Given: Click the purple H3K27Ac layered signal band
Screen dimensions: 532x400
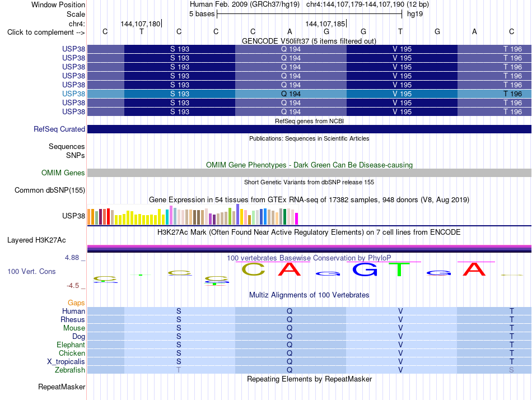Looking at the screenshot, I should (310, 248).
